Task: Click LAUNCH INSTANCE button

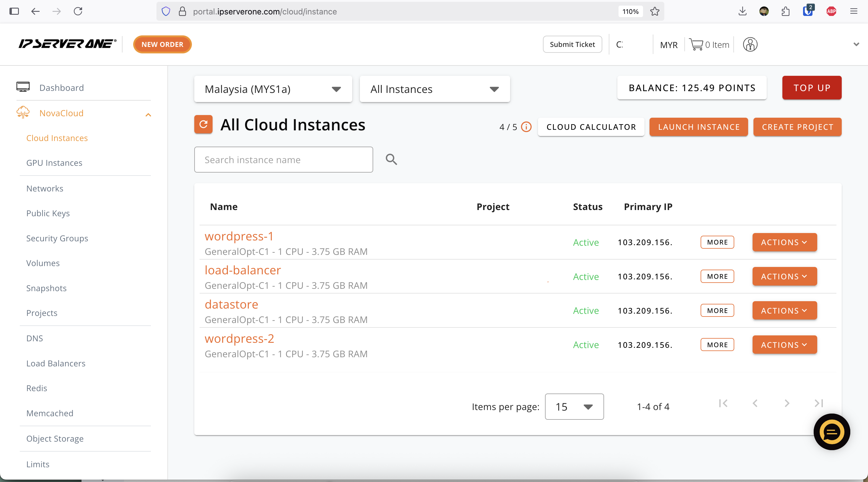Action: 699,127
